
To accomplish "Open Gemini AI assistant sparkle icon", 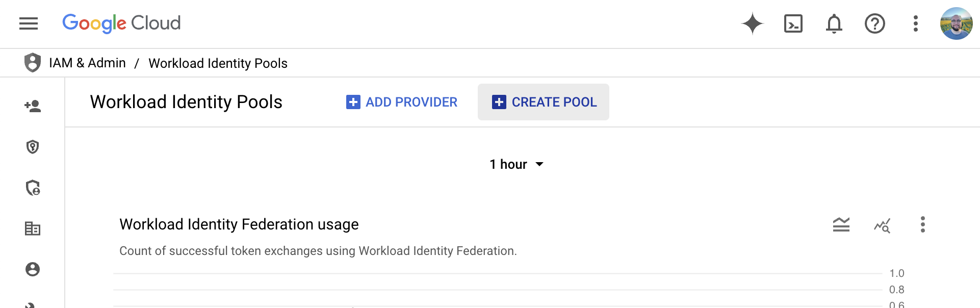I will click(x=752, y=23).
